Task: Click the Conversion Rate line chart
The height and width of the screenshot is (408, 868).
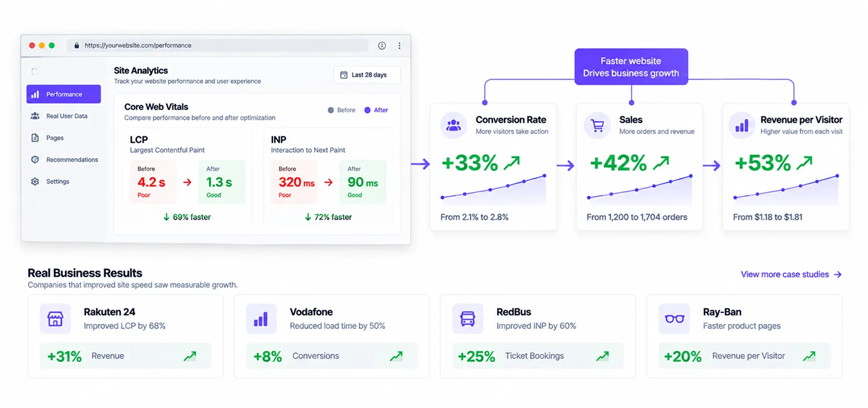Action: [x=493, y=188]
